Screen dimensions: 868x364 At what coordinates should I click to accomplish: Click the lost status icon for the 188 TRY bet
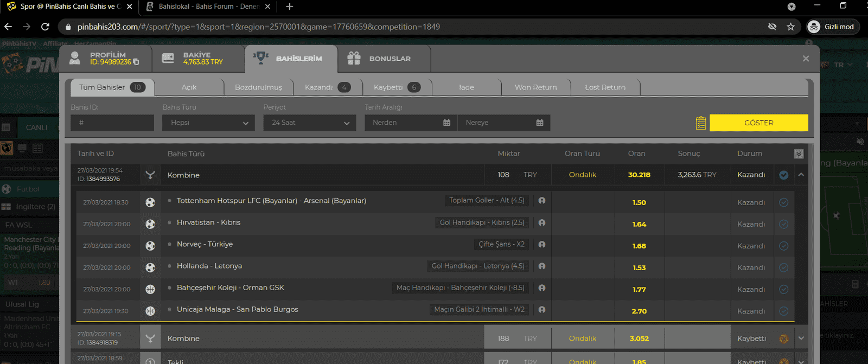click(x=783, y=339)
